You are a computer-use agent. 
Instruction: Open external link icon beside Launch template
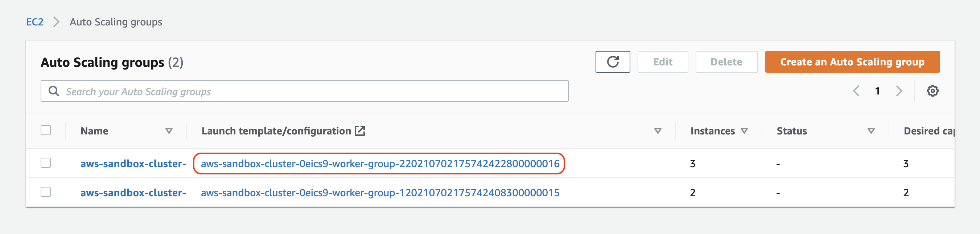click(x=359, y=131)
